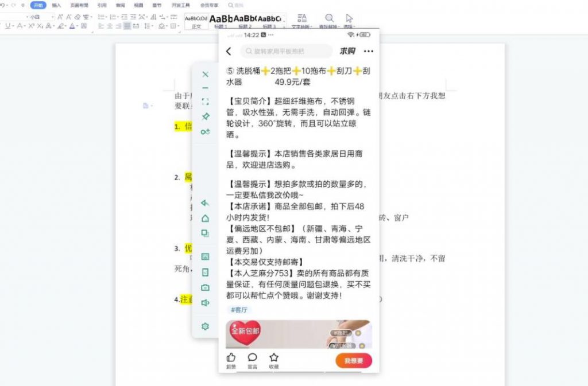Click the Home icon in phone sidebar
This screenshot has width=588, height=386.
[205, 218]
